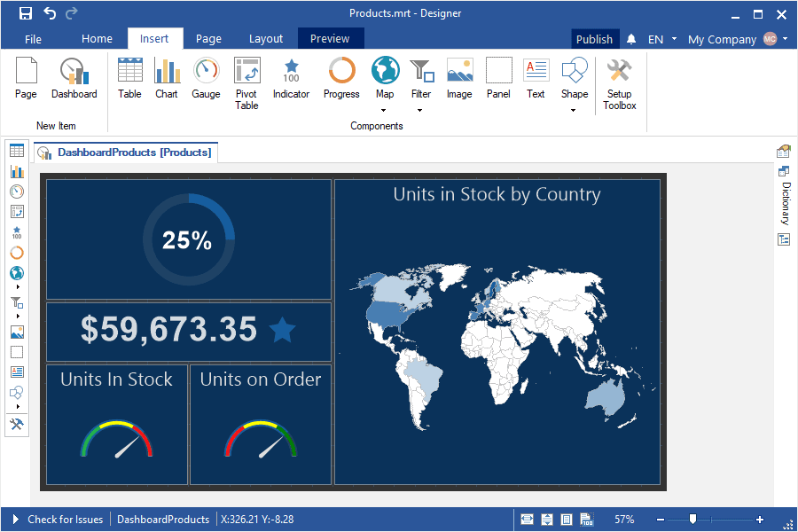Select the DashboardProducts [Products] page tab
The image size is (798, 532).
tap(126, 153)
